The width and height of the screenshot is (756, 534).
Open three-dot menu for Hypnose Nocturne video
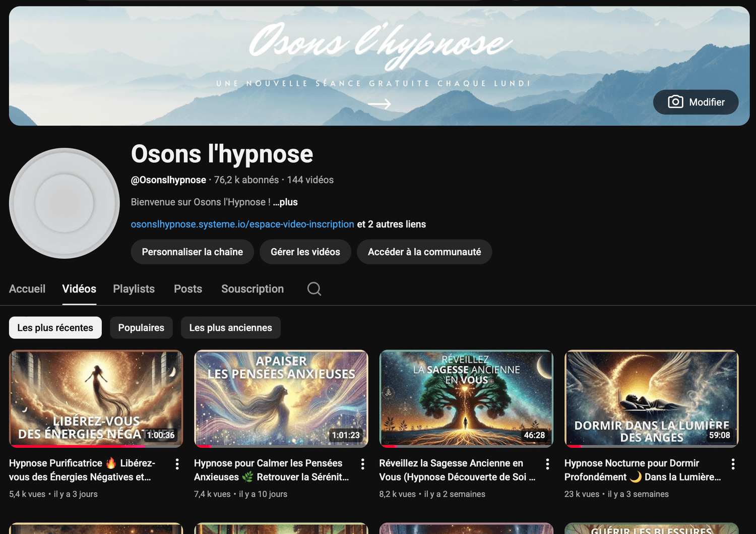(733, 464)
